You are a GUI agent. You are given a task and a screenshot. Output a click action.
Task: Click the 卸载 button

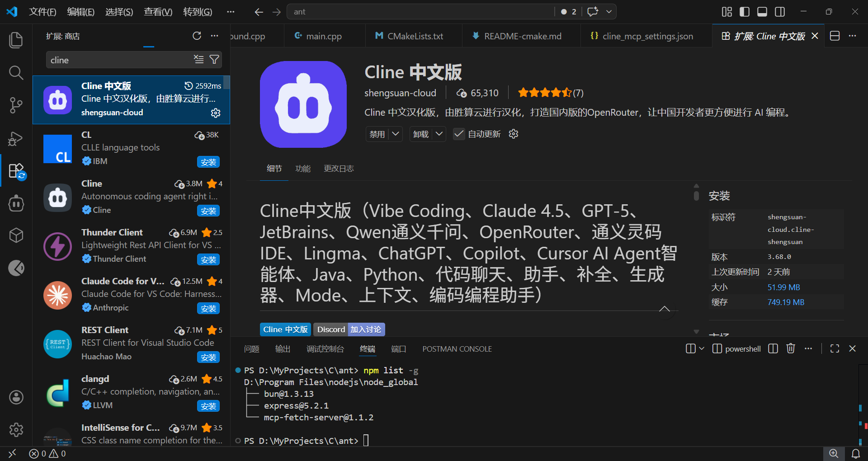pyautogui.click(x=421, y=134)
